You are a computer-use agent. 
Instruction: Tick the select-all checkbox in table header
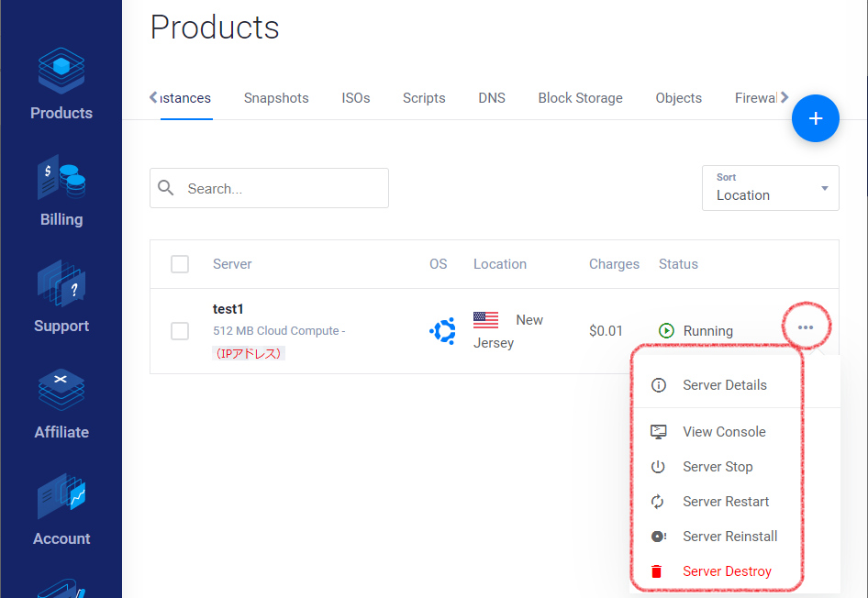pyautogui.click(x=180, y=264)
